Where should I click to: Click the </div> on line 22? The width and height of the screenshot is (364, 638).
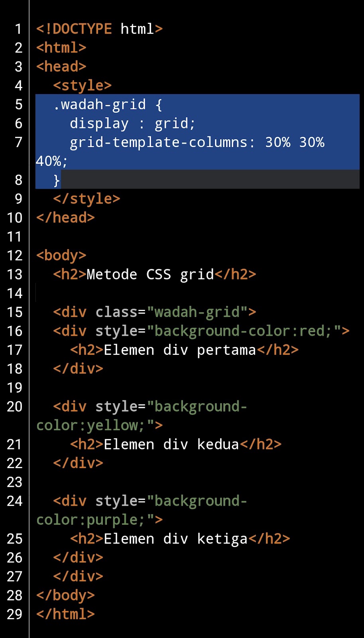point(78,463)
